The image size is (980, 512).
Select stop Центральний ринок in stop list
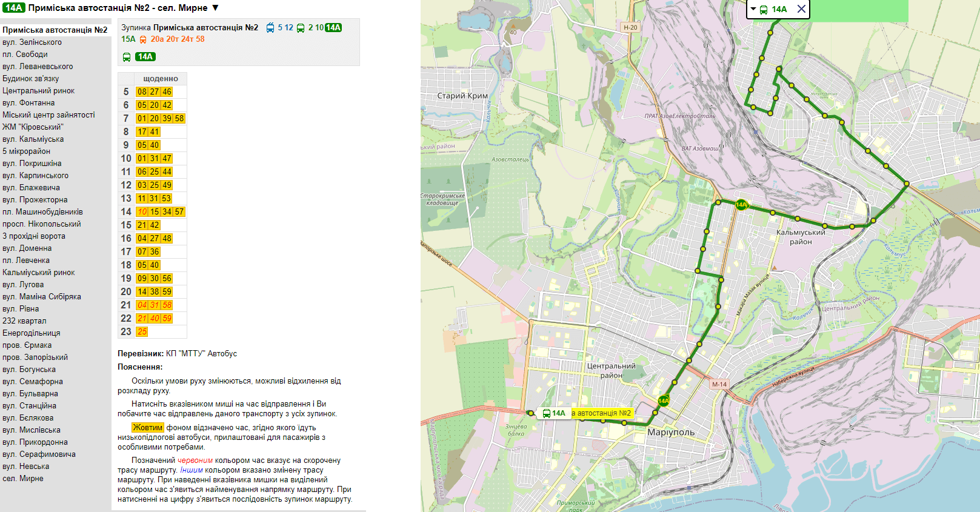click(x=39, y=91)
